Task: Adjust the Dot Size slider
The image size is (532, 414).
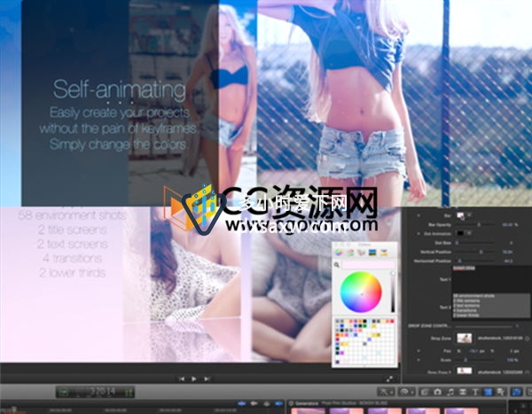Action: pos(475,243)
